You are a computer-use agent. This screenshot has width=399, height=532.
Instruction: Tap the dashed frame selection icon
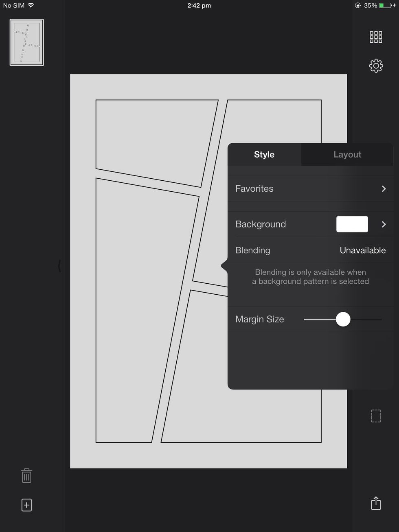coord(376,416)
